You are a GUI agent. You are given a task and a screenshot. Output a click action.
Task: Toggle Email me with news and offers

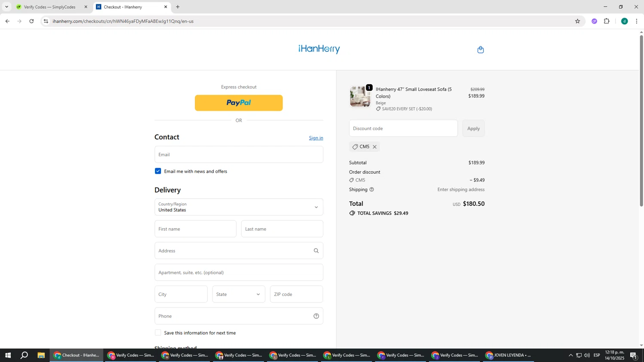click(x=158, y=171)
